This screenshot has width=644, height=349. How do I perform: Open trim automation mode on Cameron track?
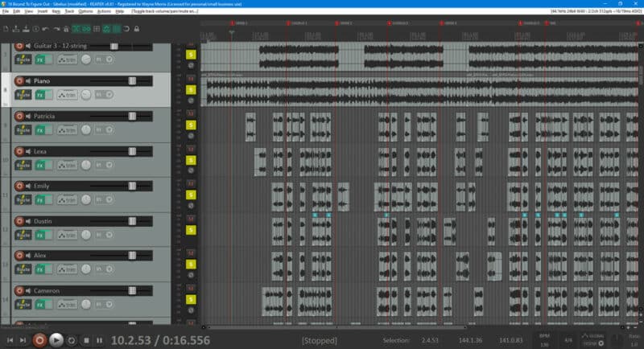tap(67, 305)
